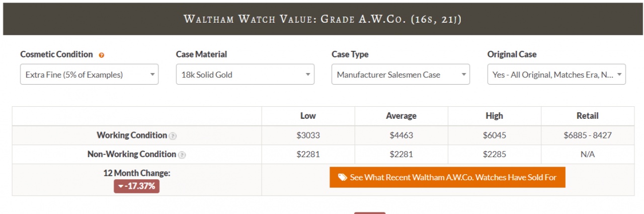Image resolution: width=644 pixels, height=214 pixels.
Task: Click the Cosmetic Condition help icon
Action: click(102, 55)
